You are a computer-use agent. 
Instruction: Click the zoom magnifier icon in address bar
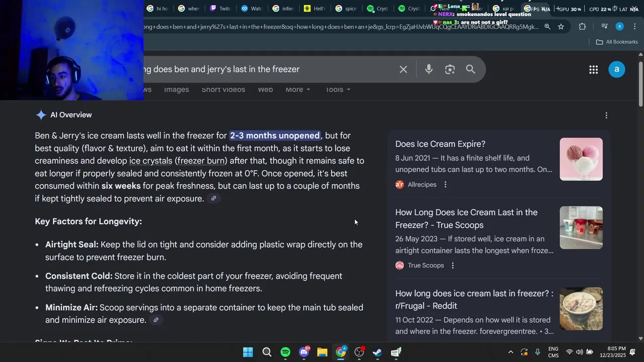(x=547, y=27)
